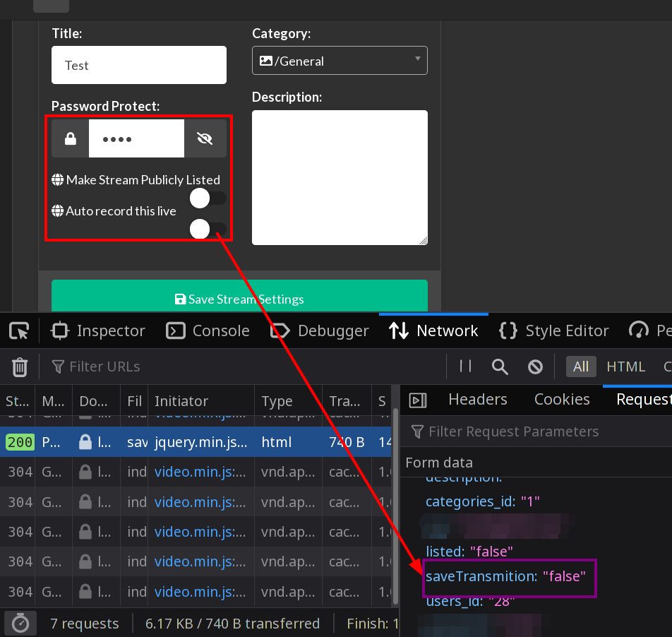Screen dimensions: 672x637
Task: Click Save Stream Settings
Action: pyautogui.click(x=239, y=299)
